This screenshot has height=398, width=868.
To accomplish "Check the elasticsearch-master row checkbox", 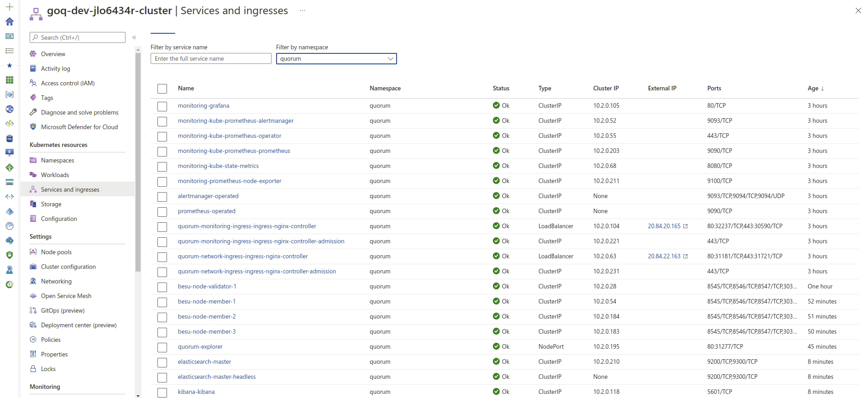I will coord(162,362).
